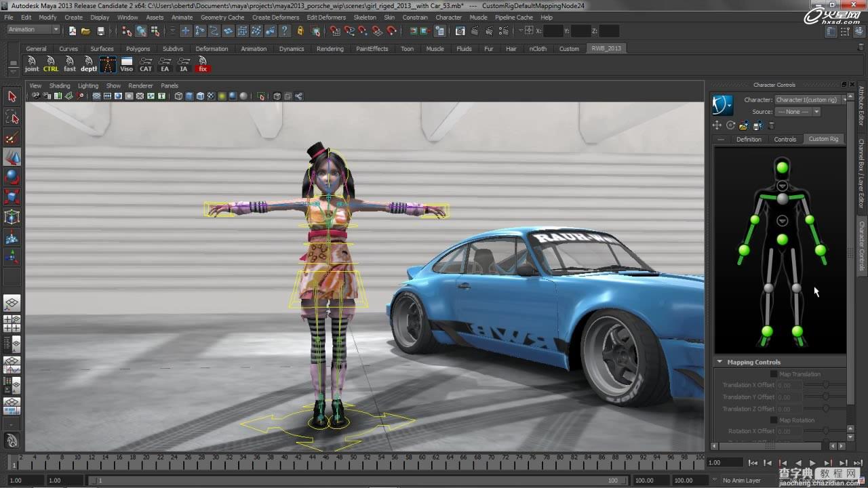868x488 pixels.
Task: Select the Universal Manipulator tool
Action: point(12,217)
